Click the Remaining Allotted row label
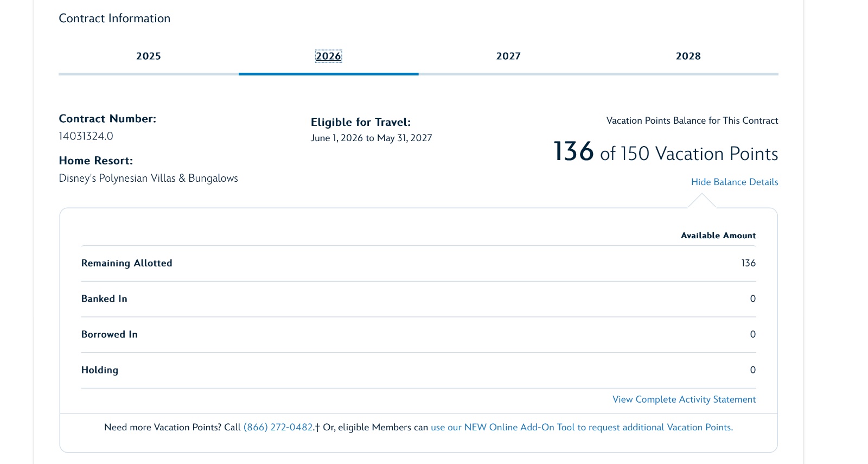The image size is (868, 464). [126, 263]
